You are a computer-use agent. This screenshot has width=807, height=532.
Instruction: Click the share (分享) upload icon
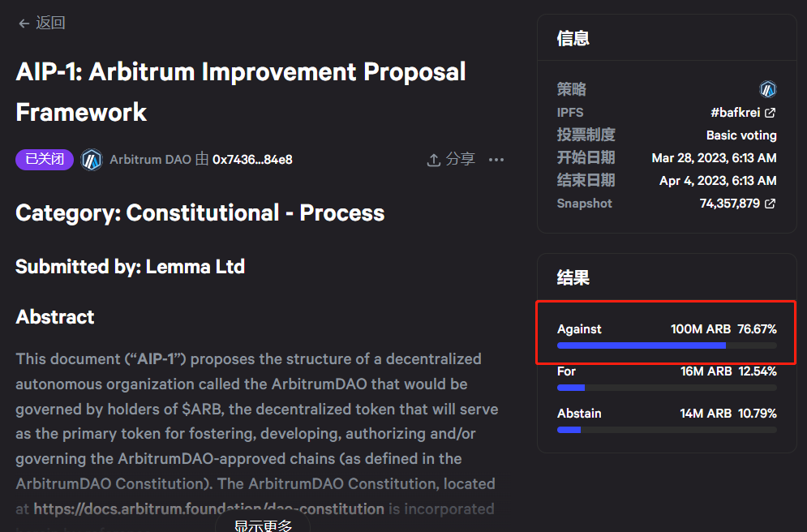click(x=433, y=160)
